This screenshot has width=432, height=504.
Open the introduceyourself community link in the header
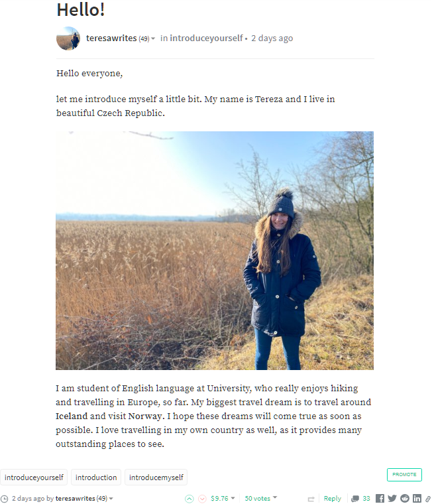pyautogui.click(x=206, y=38)
